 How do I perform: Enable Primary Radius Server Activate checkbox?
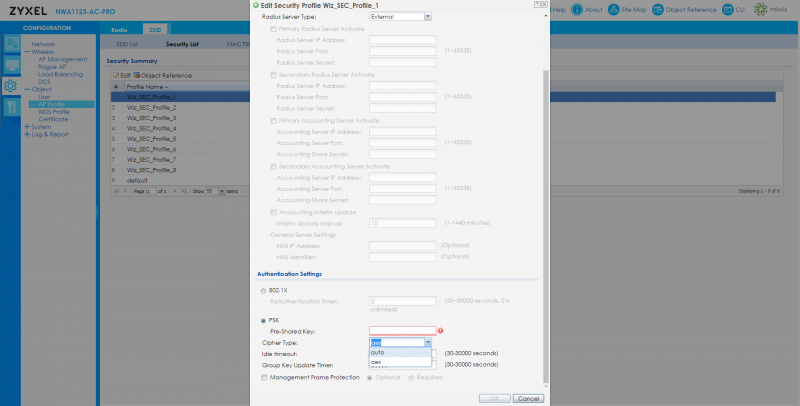[x=273, y=29]
